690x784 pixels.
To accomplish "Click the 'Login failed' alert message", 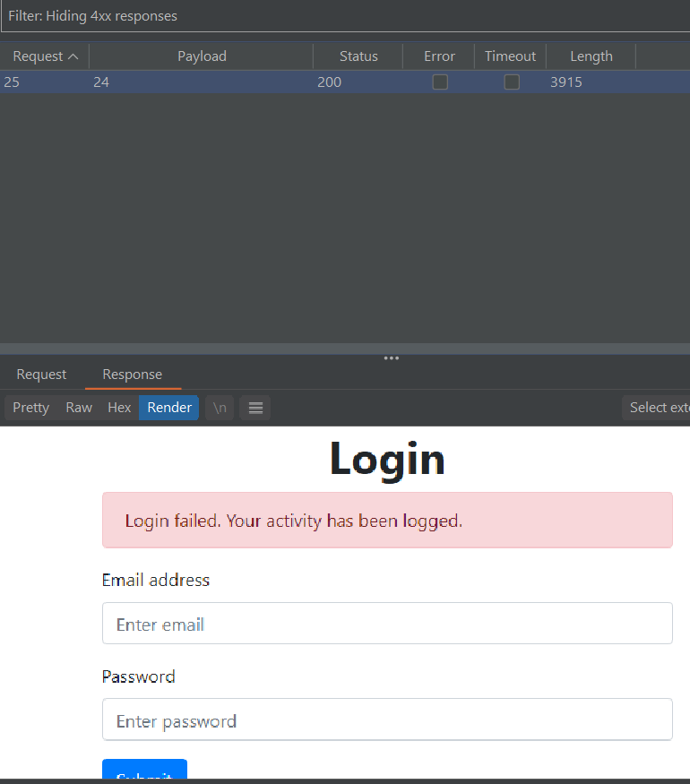I will click(387, 520).
